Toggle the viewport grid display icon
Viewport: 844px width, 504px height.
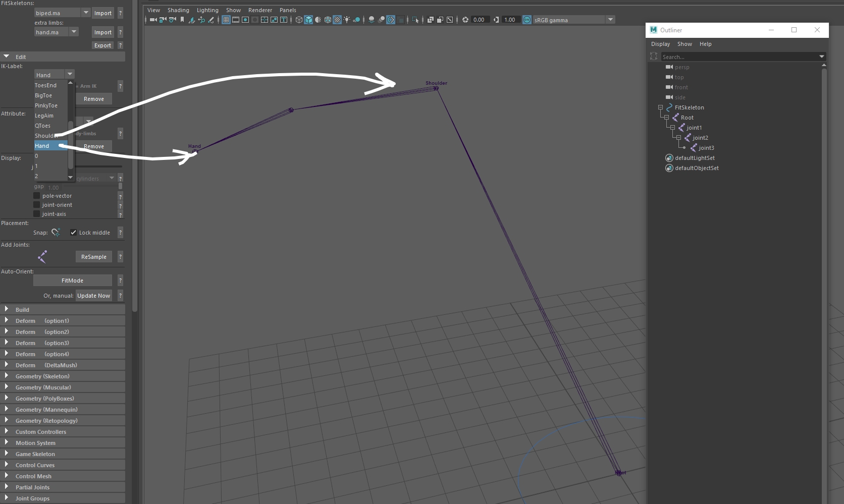[226, 20]
